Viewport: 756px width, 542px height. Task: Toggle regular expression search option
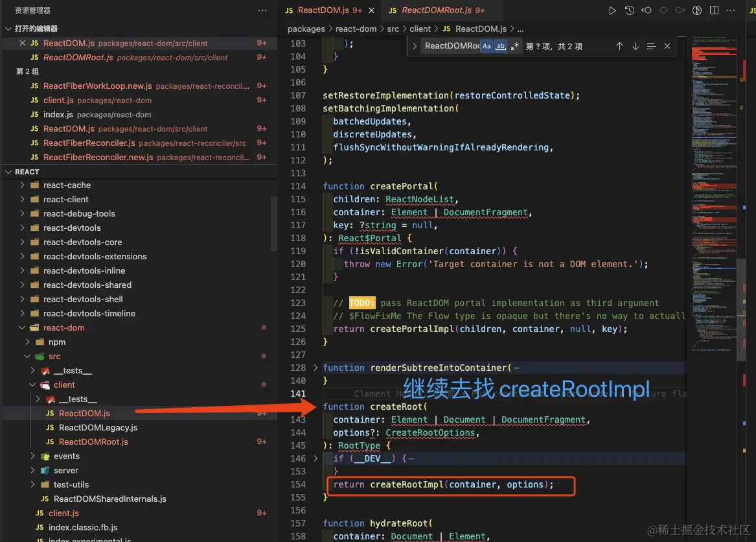tap(514, 46)
